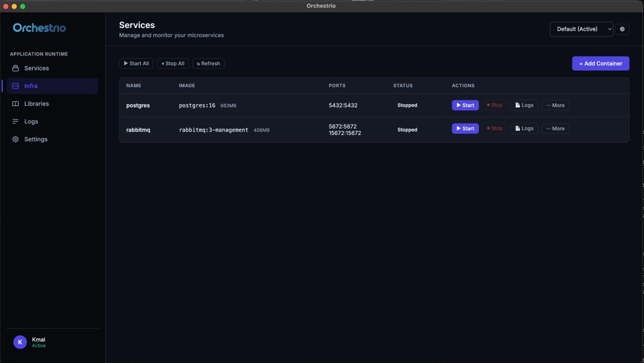The height and width of the screenshot is (363, 644).
Task: Click the Orchestrio logo
Action: [39, 28]
